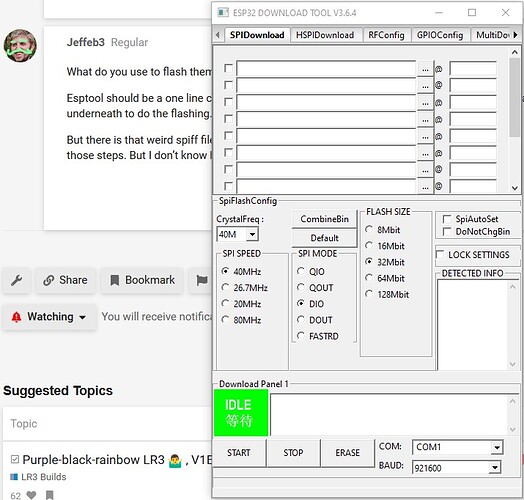Browse file with second row ellipsis button
The height and width of the screenshot is (500, 524).
tap(425, 86)
